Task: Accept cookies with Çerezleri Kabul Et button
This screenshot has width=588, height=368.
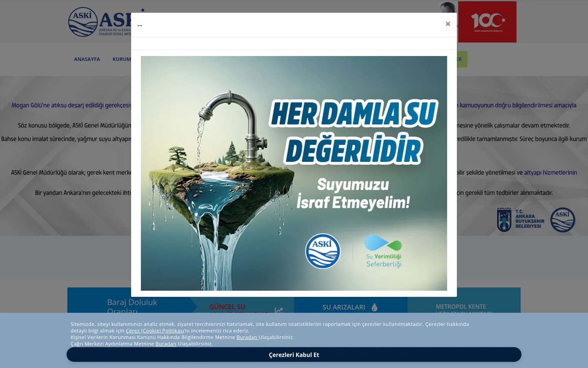Action: coord(294,355)
